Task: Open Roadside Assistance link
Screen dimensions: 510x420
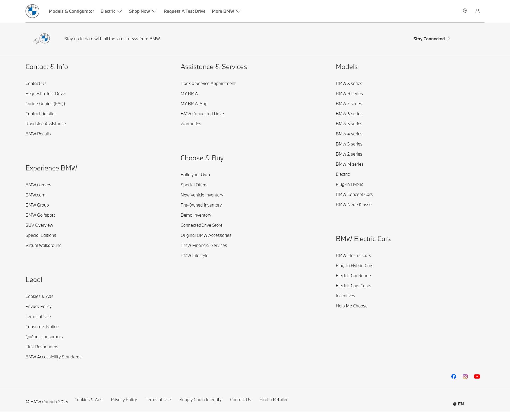Action: coord(45,124)
